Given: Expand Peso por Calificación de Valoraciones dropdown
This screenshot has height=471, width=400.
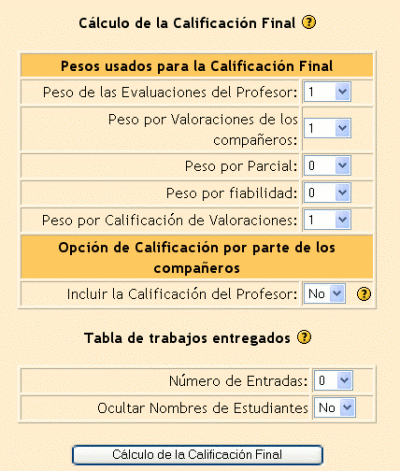Looking at the screenshot, I should click(327, 220).
